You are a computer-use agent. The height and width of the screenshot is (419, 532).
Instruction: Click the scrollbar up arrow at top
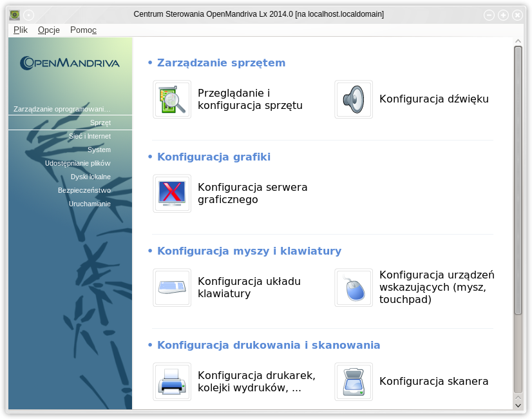click(x=518, y=41)
